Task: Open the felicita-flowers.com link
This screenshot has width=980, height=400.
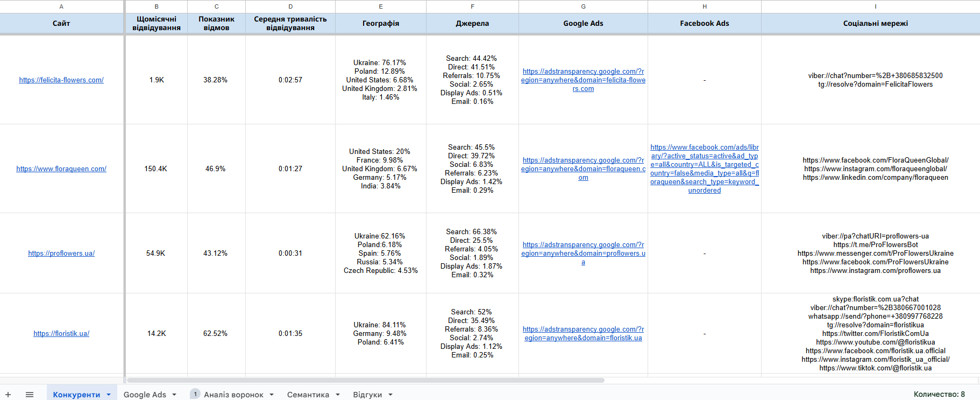Action: (61, 80)
